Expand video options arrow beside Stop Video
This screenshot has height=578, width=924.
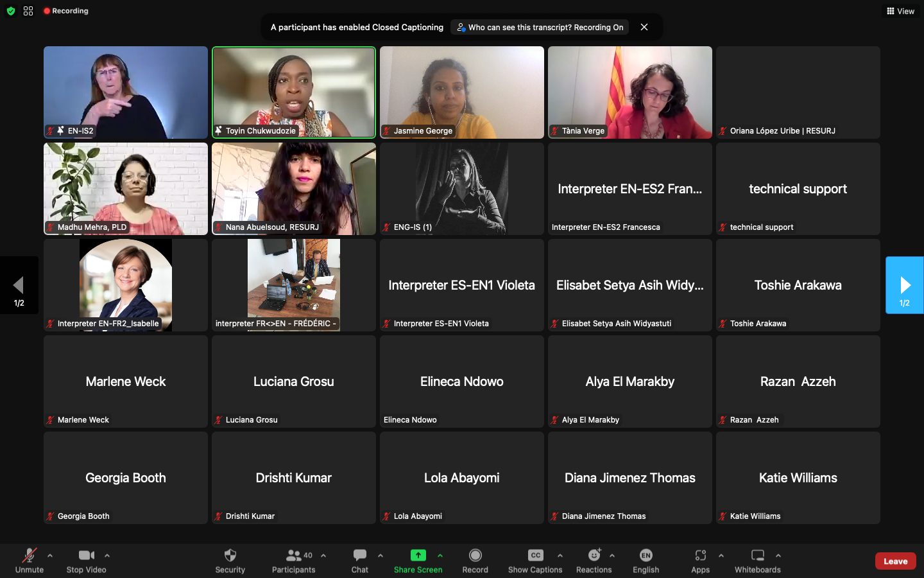(x=107, y=556)
